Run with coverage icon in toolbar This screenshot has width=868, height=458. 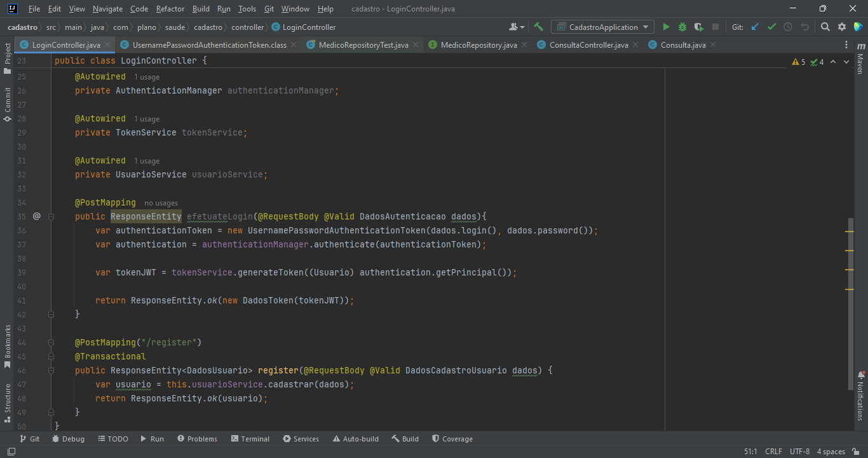pos(699,27)
